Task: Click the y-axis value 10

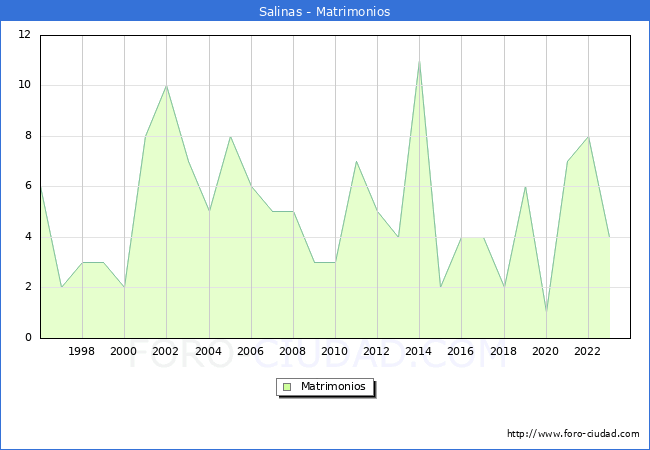Action: pyautogui.click(x=24, y=85)
